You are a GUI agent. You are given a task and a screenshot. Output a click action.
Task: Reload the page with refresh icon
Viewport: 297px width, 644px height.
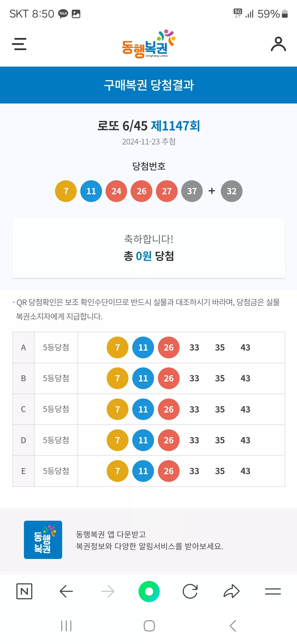(190, 591)
